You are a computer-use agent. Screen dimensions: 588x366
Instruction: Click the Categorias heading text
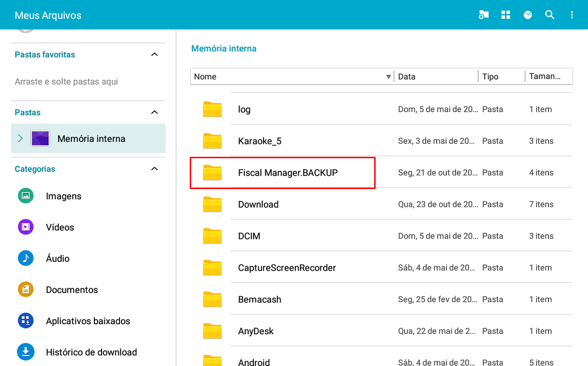tap(35, 169)
